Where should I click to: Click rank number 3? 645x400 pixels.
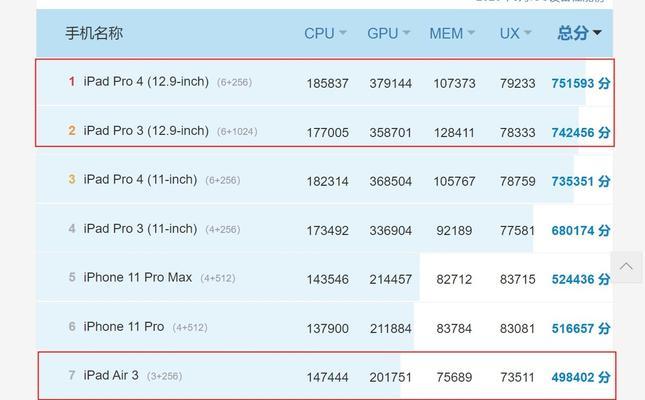tap(72, 179)
